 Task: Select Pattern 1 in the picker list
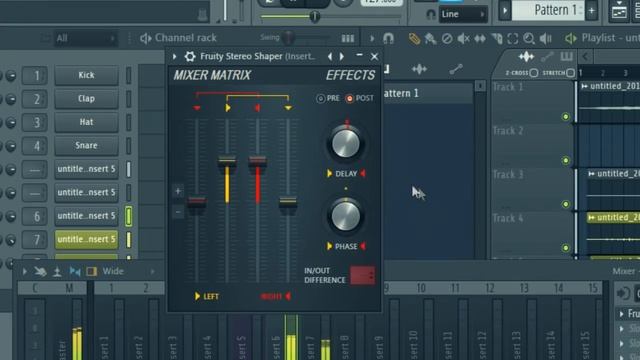pyautogui.click(x=427, y=93)
